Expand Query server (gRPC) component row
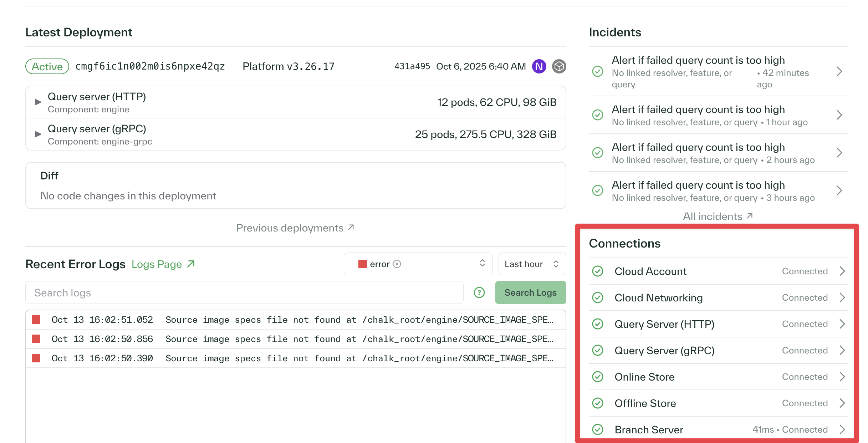Screen dimensions: 868x443 click(x=38, y=134)
